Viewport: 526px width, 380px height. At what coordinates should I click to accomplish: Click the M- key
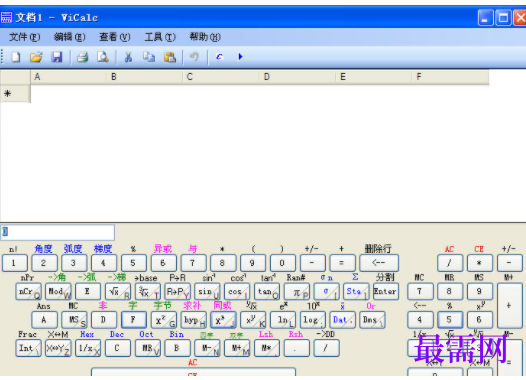pos(207,348)
